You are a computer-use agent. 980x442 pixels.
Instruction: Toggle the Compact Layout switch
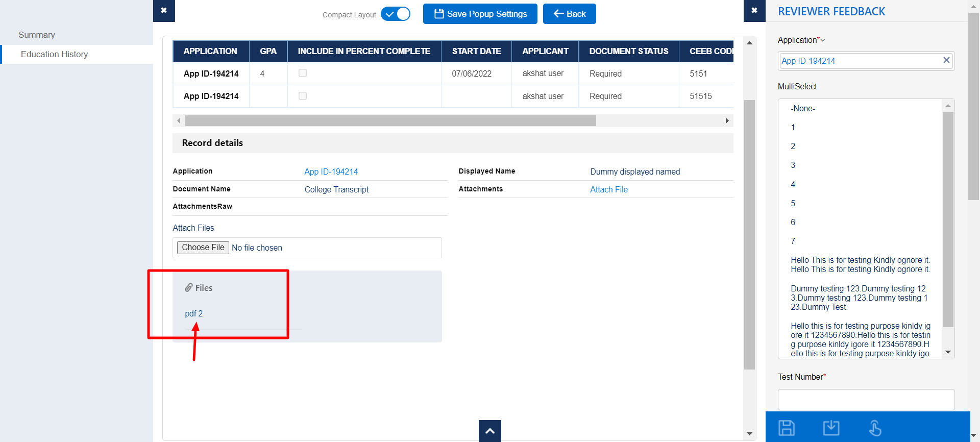coord(396,14)
